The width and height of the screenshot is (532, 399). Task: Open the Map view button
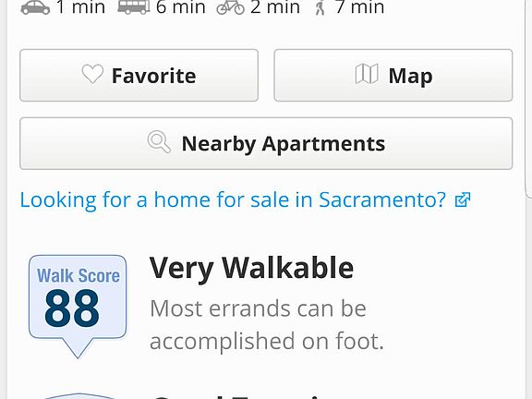tap(393, 76)
